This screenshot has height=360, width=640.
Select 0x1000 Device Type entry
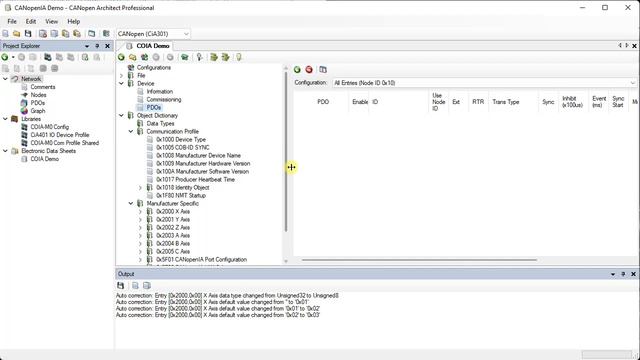pos(181,140)
